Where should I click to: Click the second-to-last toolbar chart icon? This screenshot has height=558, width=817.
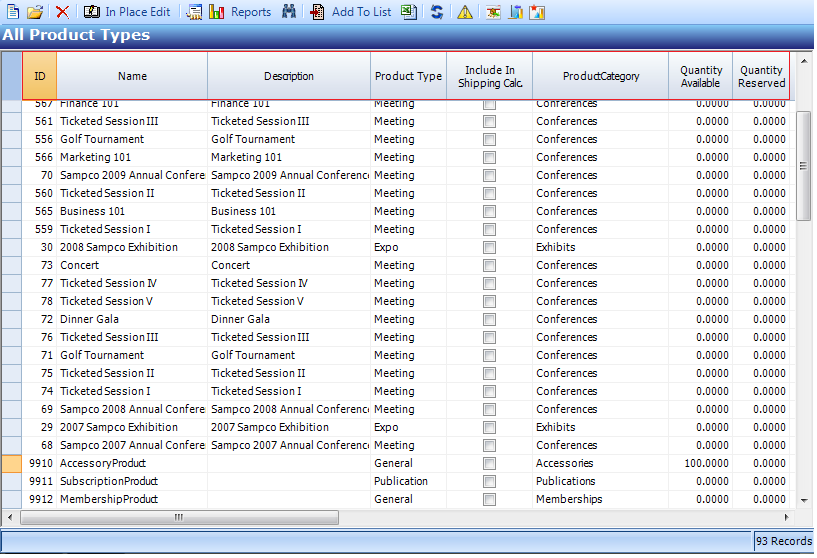(x=515, y=11)
